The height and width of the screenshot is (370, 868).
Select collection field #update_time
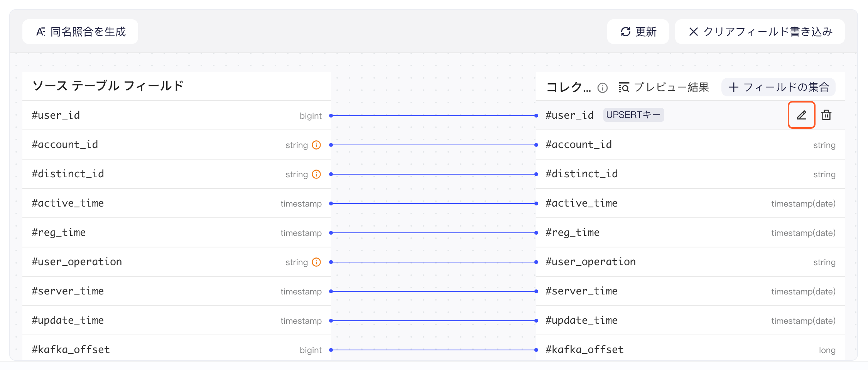click(x=691, y=320)
